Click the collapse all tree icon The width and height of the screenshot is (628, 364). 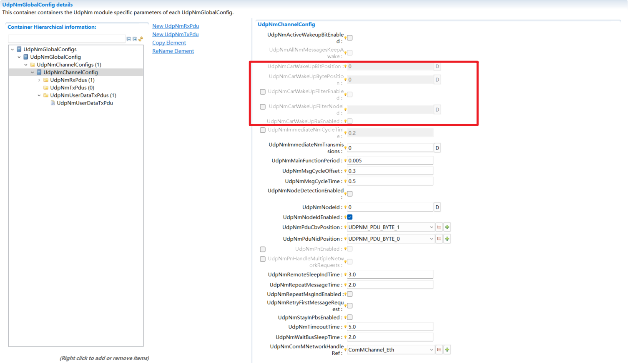pos(129,39)
